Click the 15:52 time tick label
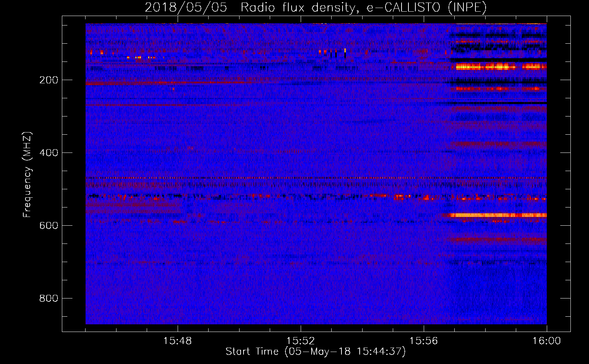Screen dimensions: 589x364 click(301, 341)
